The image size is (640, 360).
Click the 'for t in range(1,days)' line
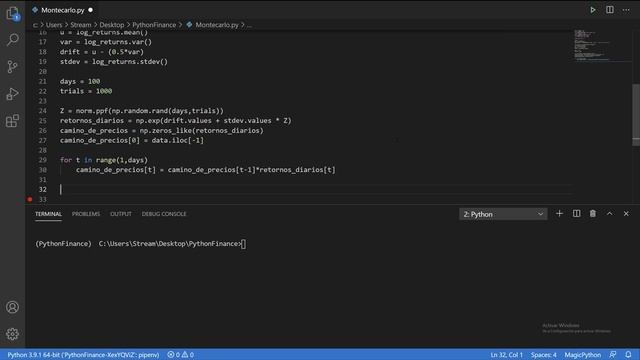tap(104, 160)
